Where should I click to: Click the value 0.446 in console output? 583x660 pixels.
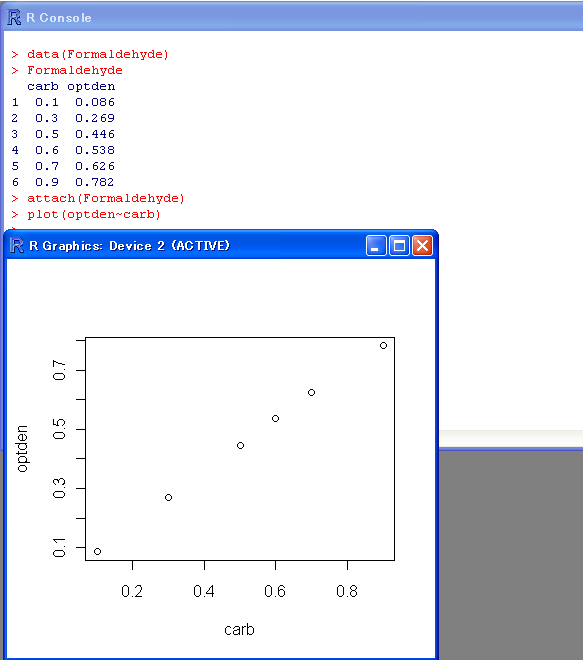95,134
